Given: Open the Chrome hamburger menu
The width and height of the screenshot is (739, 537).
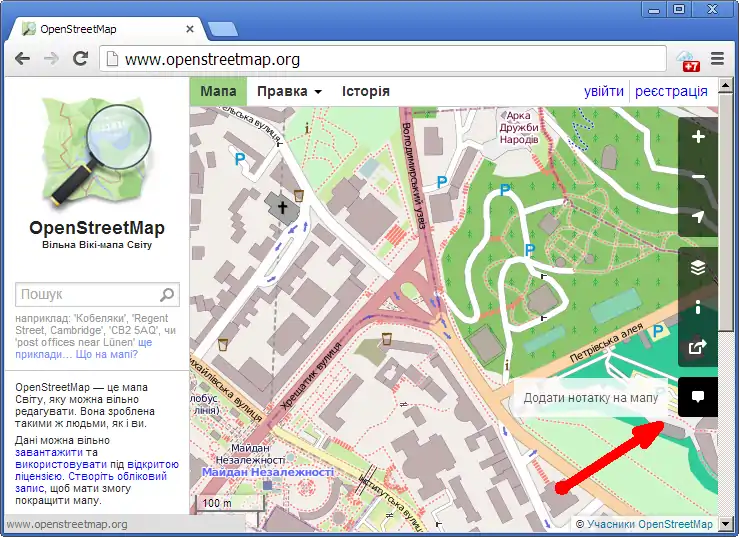Looking at the screenshot, I should pyautogui.click(x=717, y=59).
